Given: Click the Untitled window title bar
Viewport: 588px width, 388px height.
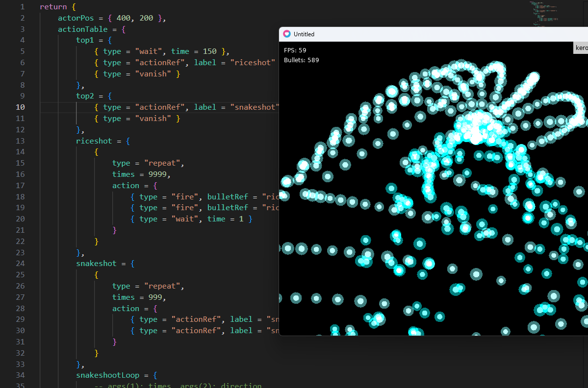Looking at the screenshot, I should [x=417, y=34].
